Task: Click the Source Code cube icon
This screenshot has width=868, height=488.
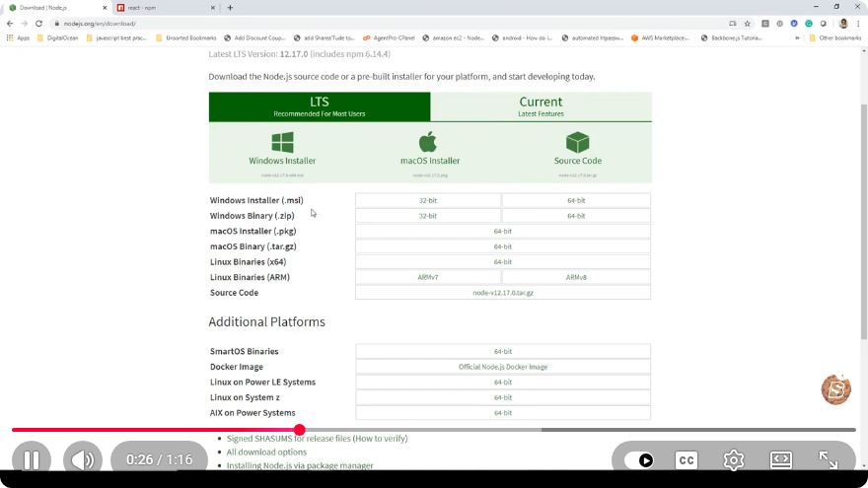Action: click(x=577, y=142)
